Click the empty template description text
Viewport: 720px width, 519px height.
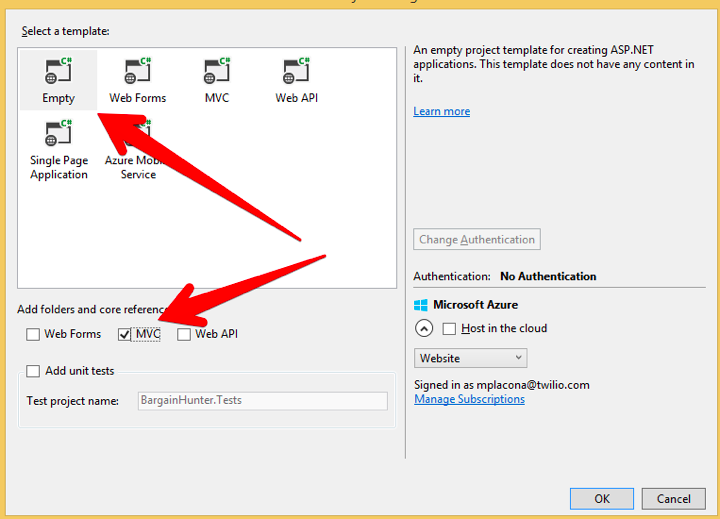pyautogui.click(x=554, y=64)
